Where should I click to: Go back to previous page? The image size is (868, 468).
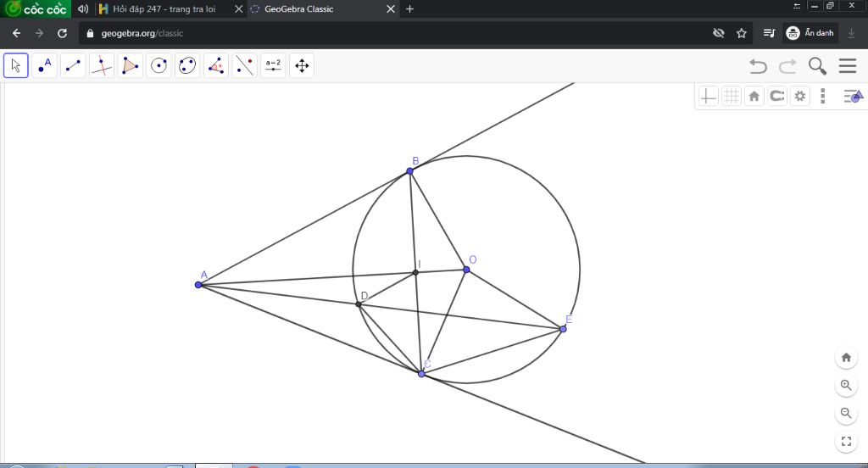pos(17,33)
